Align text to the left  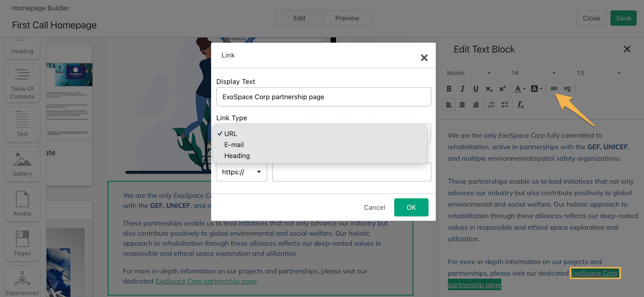pos(449,105)
